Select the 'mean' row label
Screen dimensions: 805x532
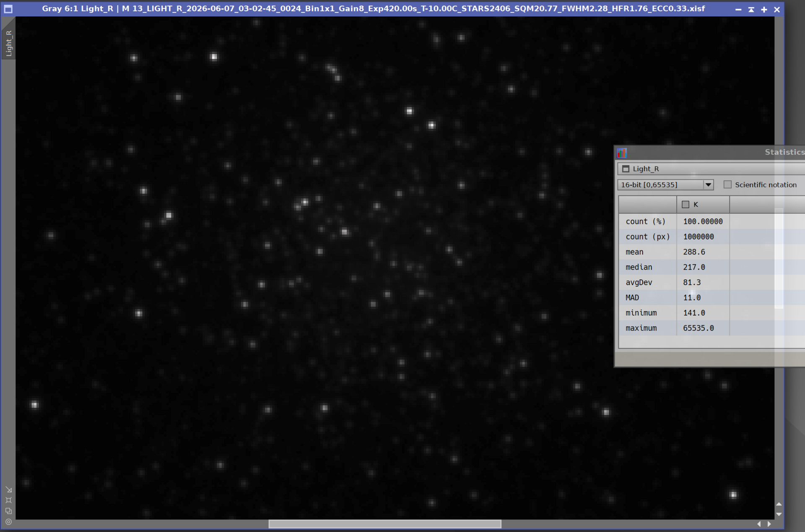[634, 252]
